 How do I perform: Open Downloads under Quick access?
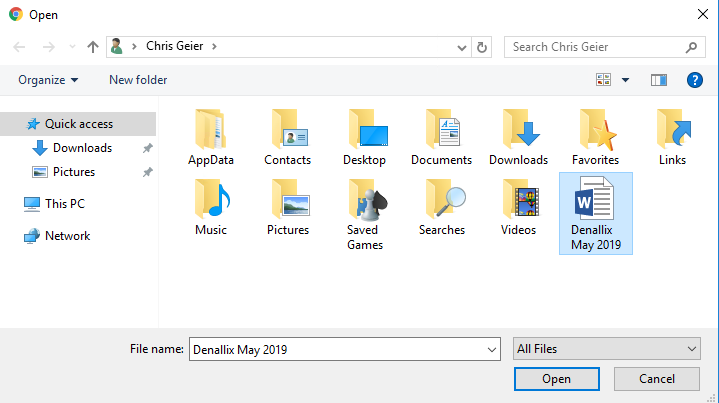click(83, 148)
